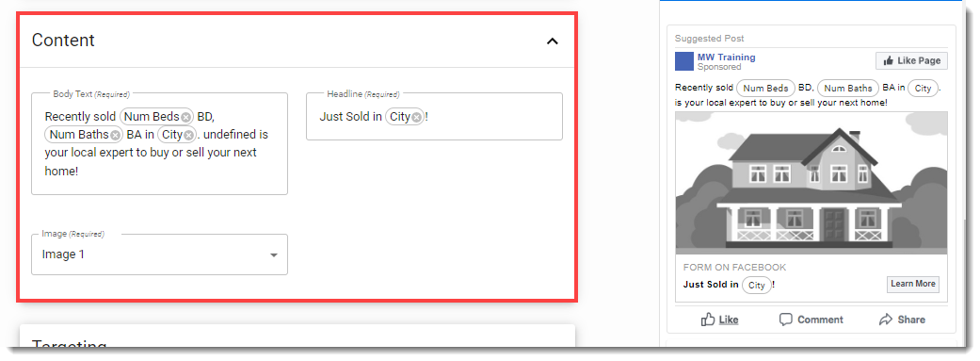Screen dimensions: 980x361
Task: Open the MW Training page link
Action: [726, 57]
